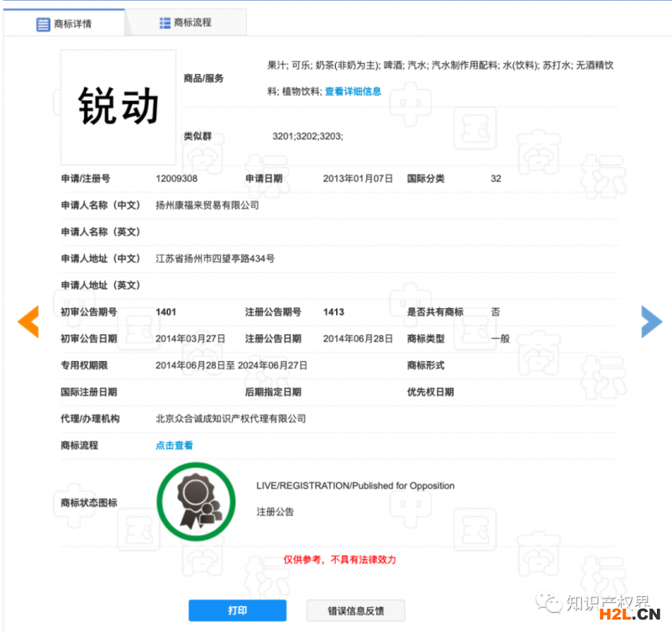The image size is (672, 633).
Task: Click the document icon beside 商标详情
Action: 43,24
